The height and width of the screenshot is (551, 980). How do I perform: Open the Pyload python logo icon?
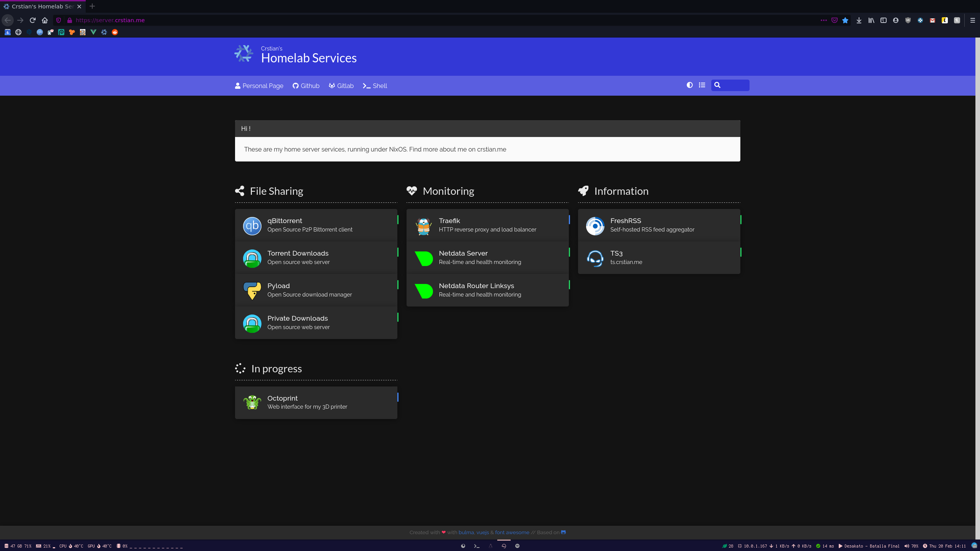click(x=252, y=291)
